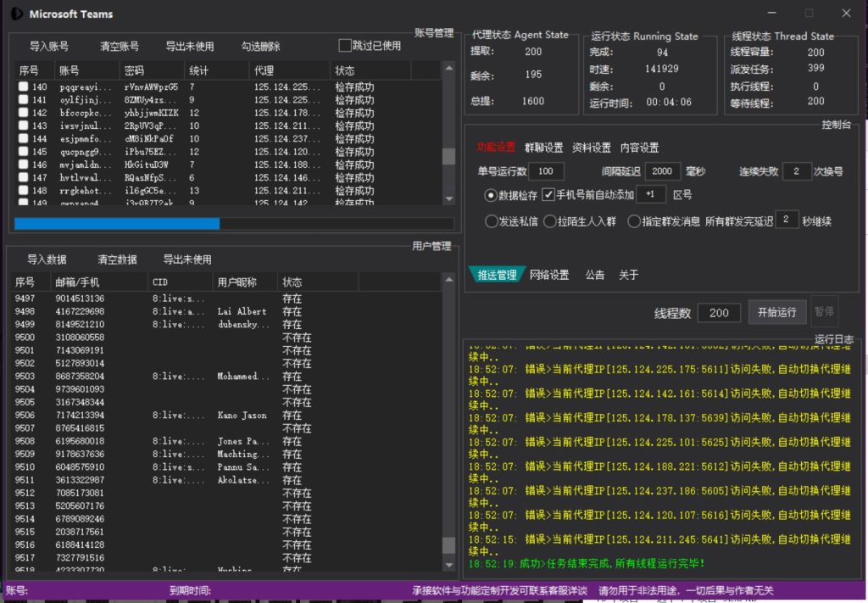
Task: Choose the 拉陌生人入群 radio option
Action: [551, 221]
